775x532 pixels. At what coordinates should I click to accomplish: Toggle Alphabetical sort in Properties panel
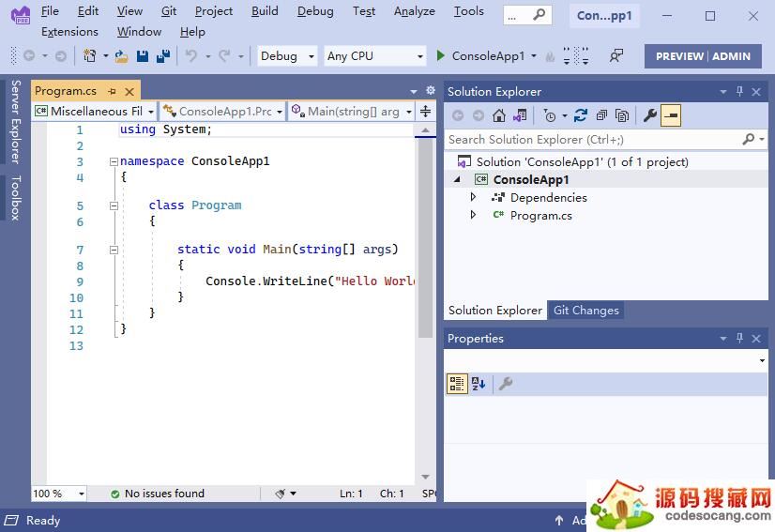tap(479, 383)
